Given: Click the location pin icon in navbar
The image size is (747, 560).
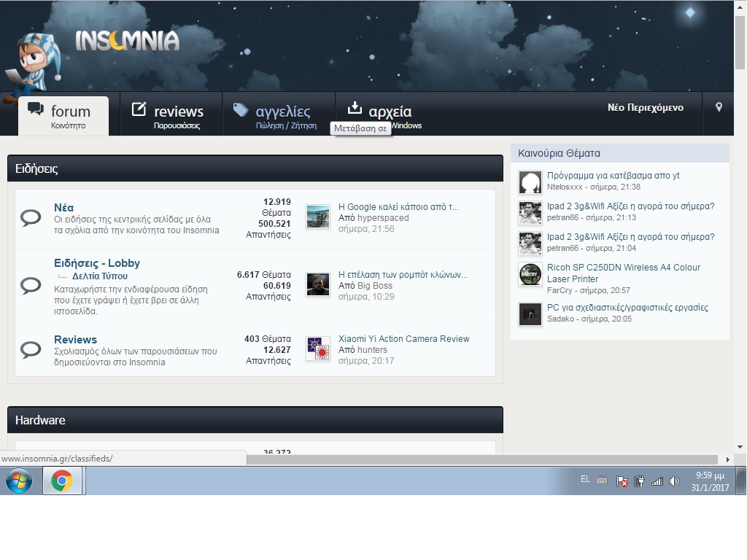Looking at the screenshot, I should (719, 108).
